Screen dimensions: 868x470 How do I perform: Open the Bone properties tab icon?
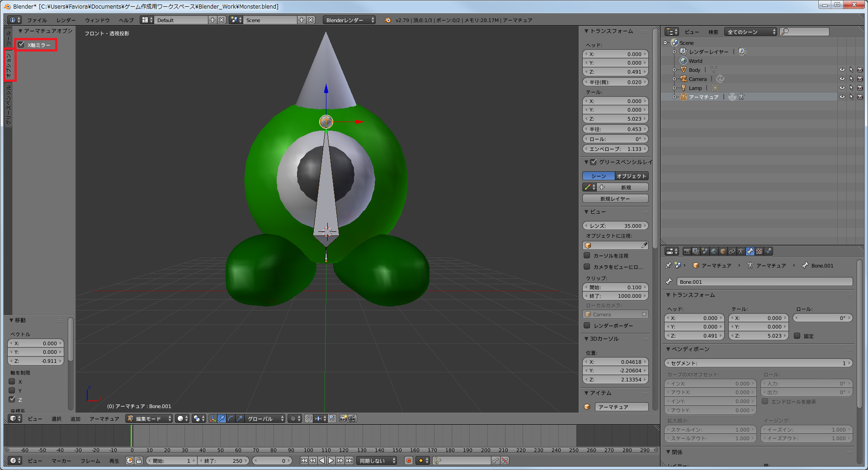click(x=750, y=251)
